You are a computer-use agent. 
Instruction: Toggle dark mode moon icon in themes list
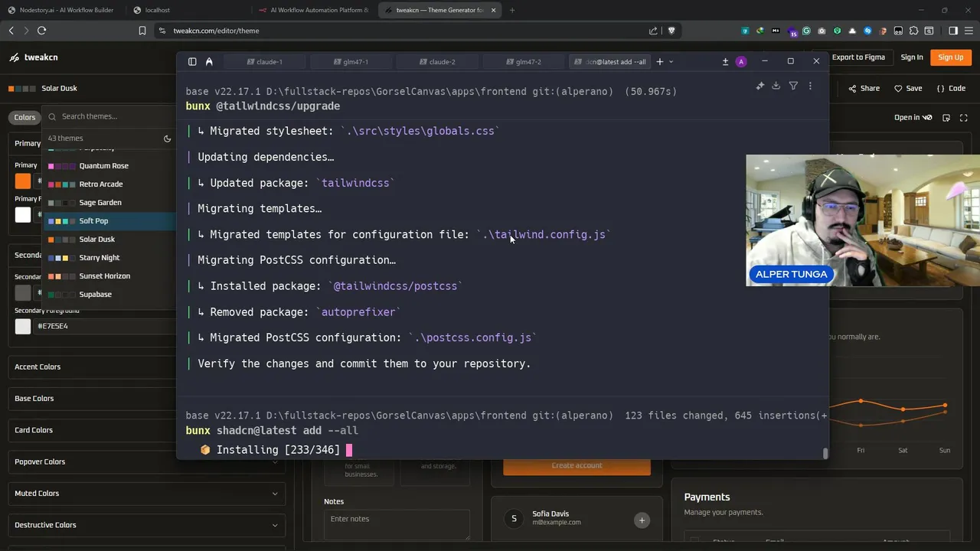(167, 139)
